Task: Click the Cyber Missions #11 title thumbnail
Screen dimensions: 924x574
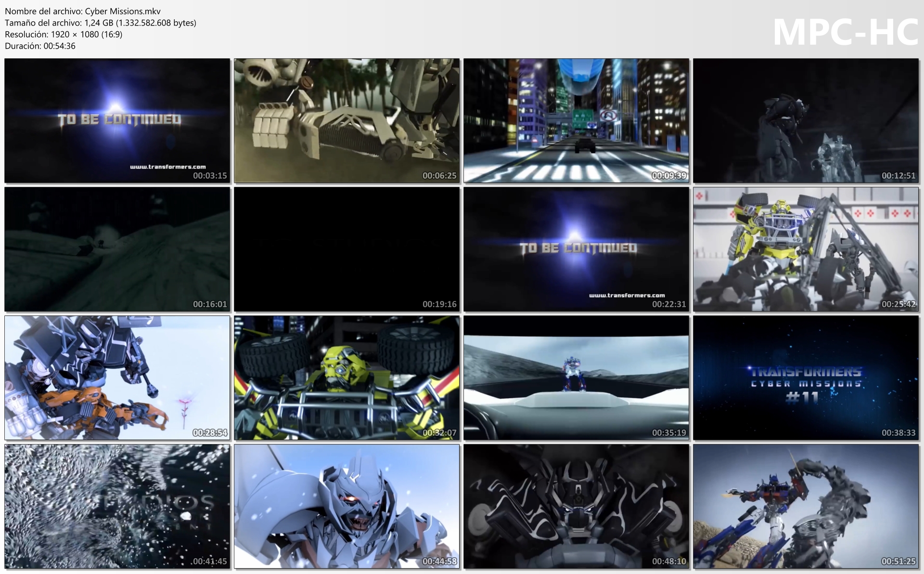Action: (806, 378)
